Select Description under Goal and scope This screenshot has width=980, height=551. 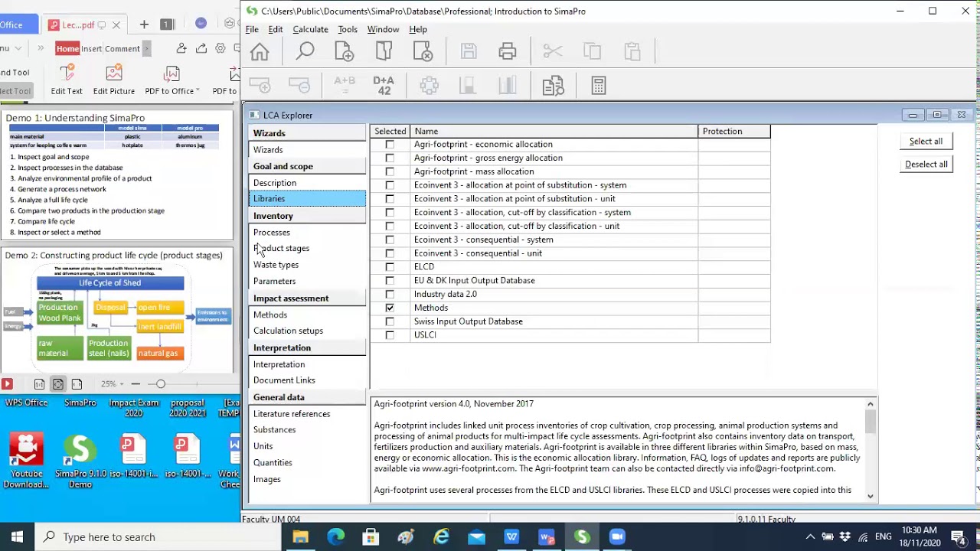click(x=275, y=183)
